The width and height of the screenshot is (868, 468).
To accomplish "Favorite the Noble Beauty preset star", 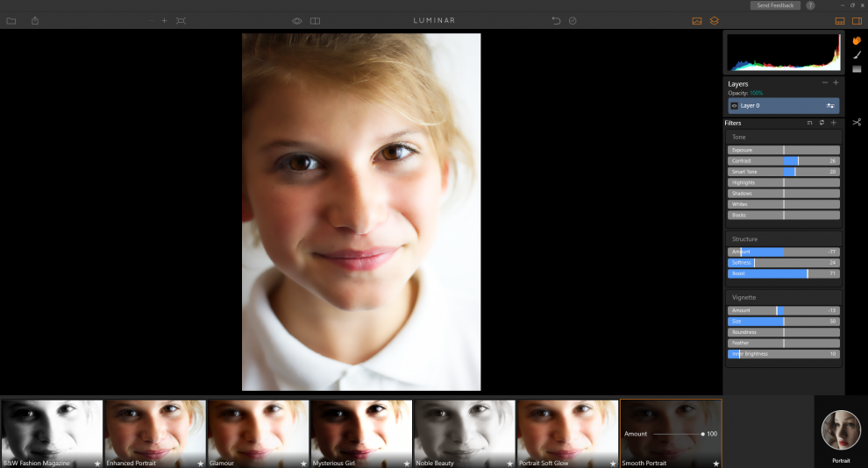I will 509,464.
